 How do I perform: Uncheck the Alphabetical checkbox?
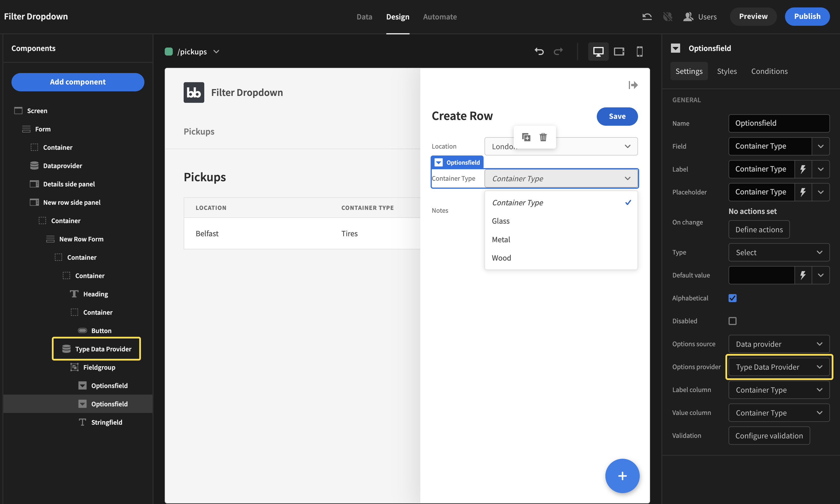click(733, 298)
